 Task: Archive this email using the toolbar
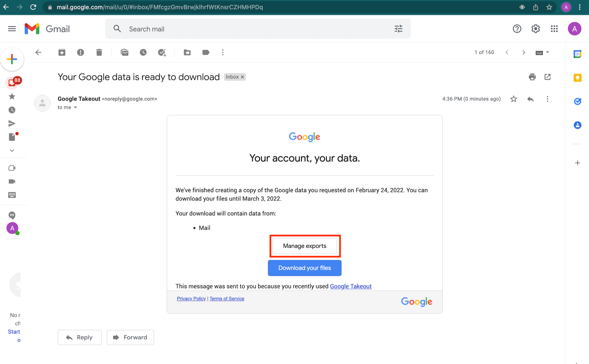(62, 52)
